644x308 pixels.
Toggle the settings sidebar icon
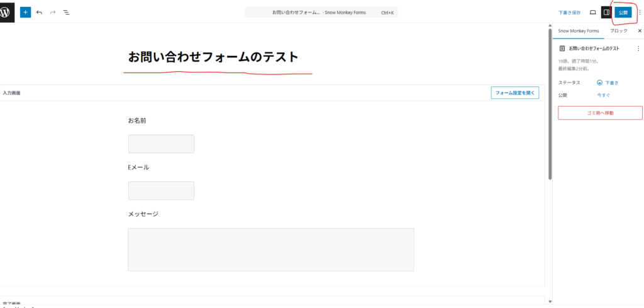(606, 13)
